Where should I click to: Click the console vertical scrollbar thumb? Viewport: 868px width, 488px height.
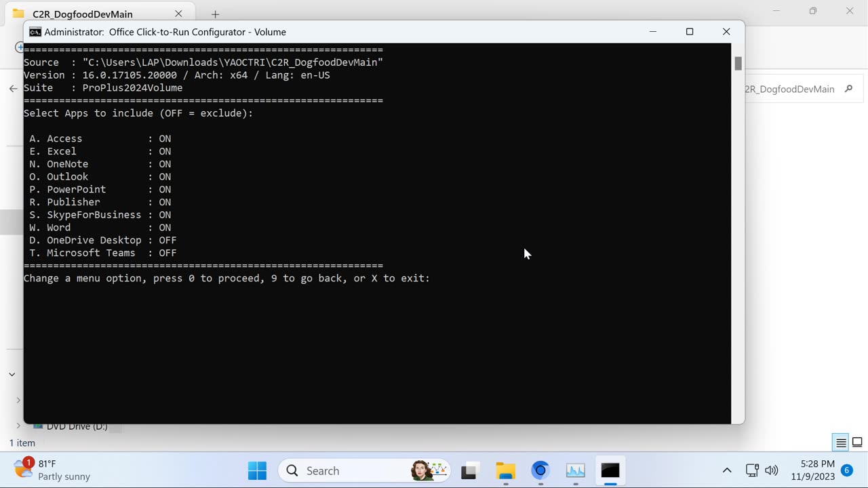click(738, 63)
